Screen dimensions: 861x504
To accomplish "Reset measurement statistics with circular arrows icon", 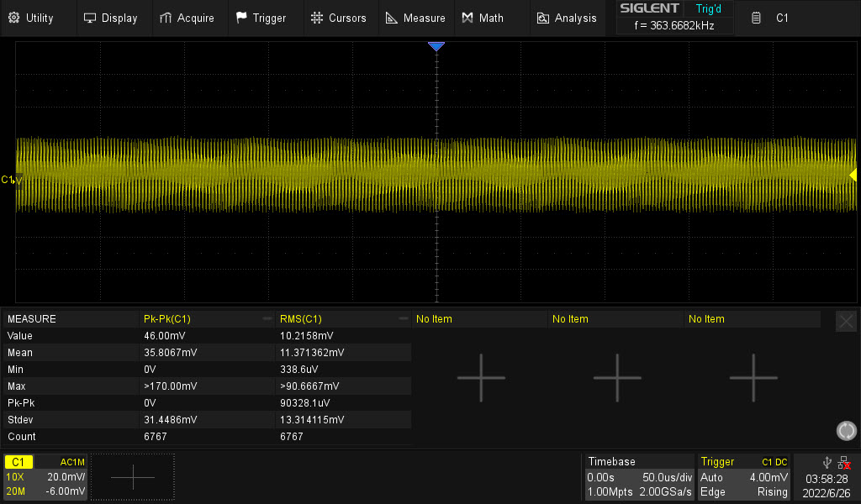I will click(x=846, y=431).
